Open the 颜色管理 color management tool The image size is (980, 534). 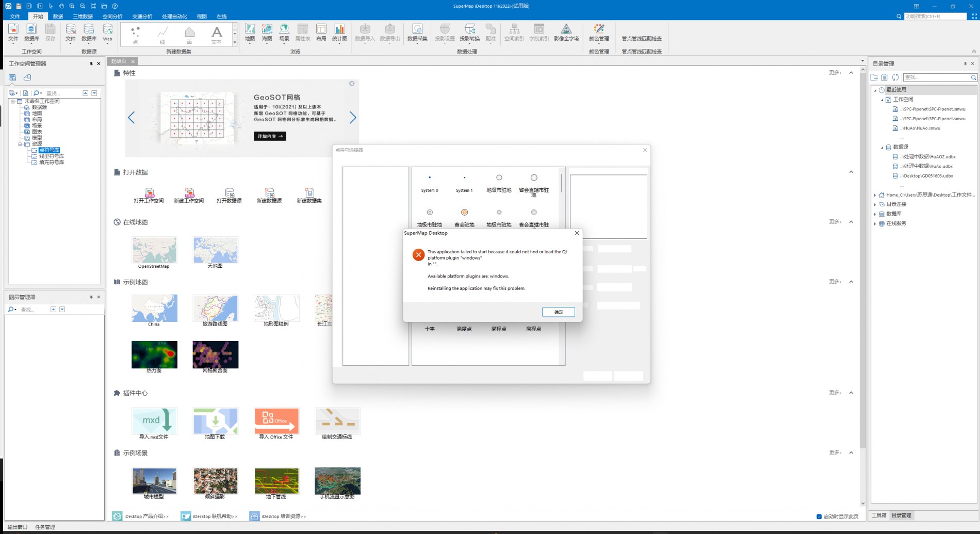click(599, 32)
